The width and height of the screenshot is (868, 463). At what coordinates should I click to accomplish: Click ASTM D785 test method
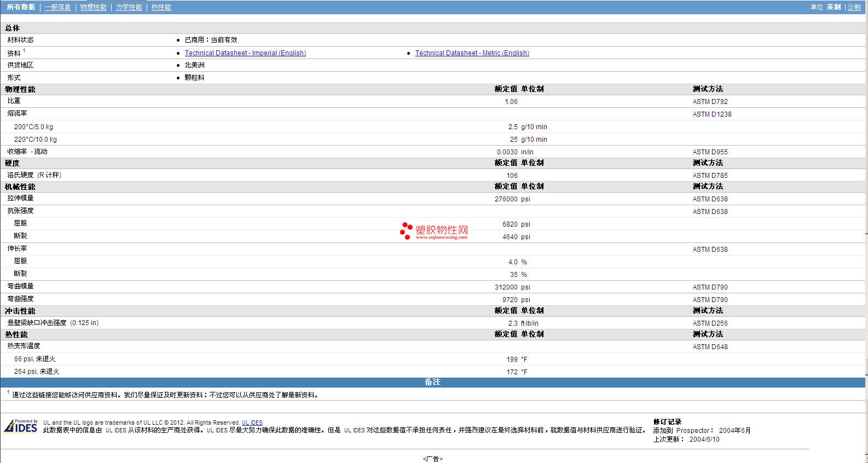point(710,176)
